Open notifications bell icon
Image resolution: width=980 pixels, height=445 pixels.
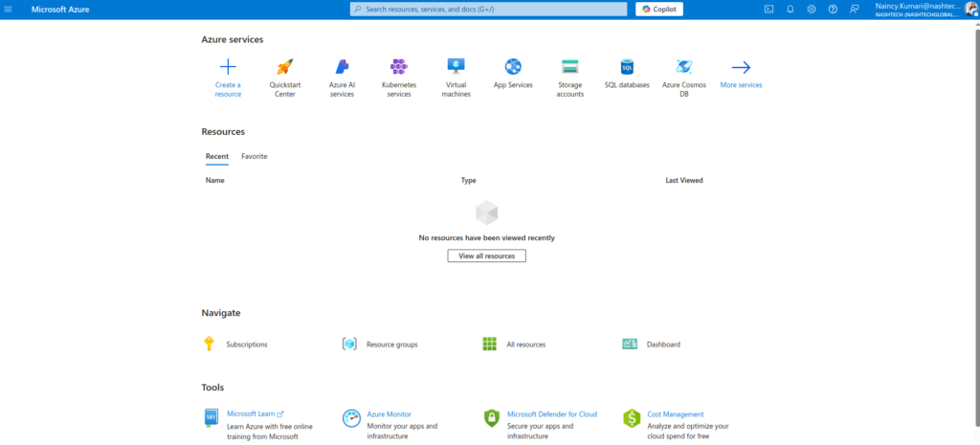(790, 9)
